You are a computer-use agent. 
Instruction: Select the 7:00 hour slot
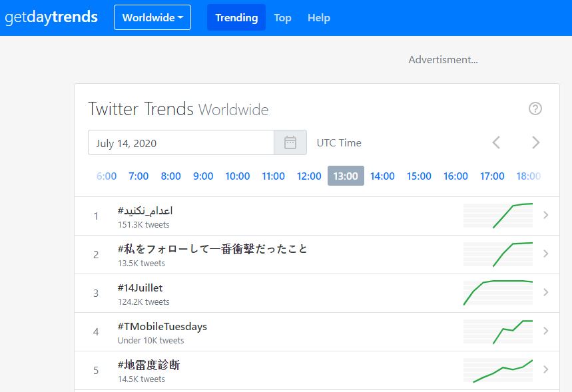[x=139, y=176]
